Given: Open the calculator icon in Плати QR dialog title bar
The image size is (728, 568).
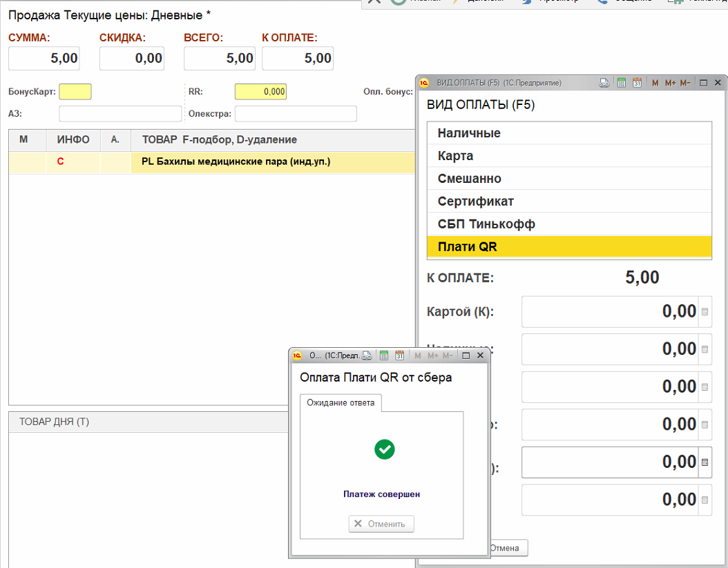Looking at the screenshot, I should (384, 355).
